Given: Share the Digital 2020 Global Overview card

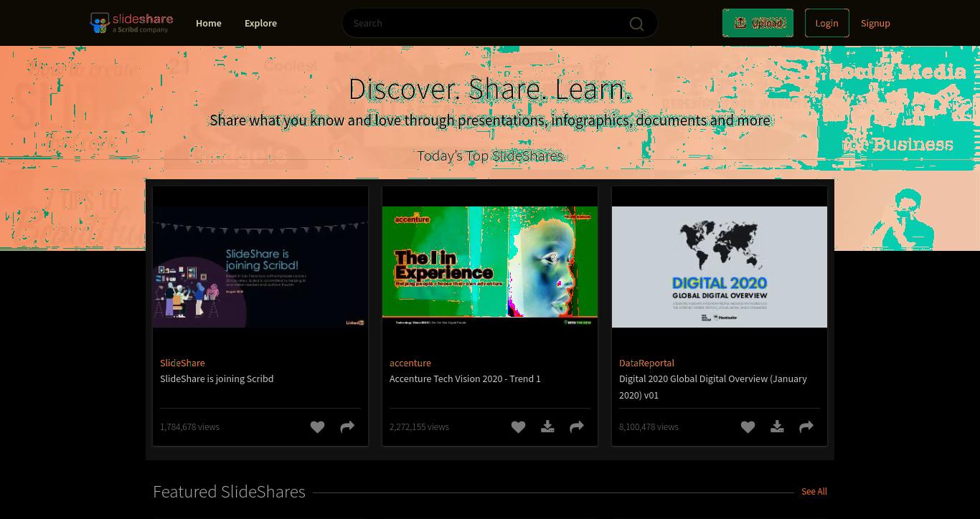Looking at the screenshot, I should (x=806, y=427).
